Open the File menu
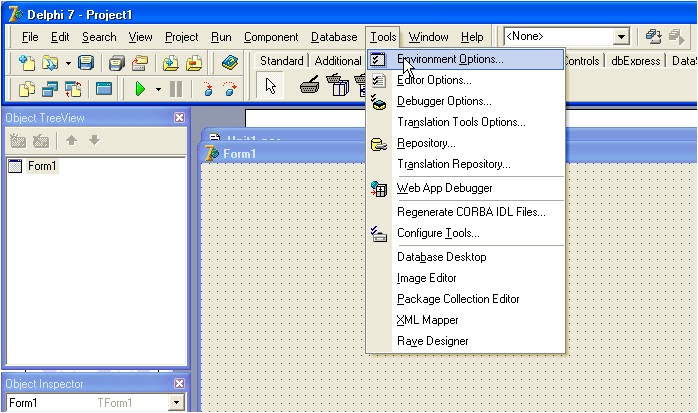The width and height of the screenshot is (698, 413). tap(30, 37)
